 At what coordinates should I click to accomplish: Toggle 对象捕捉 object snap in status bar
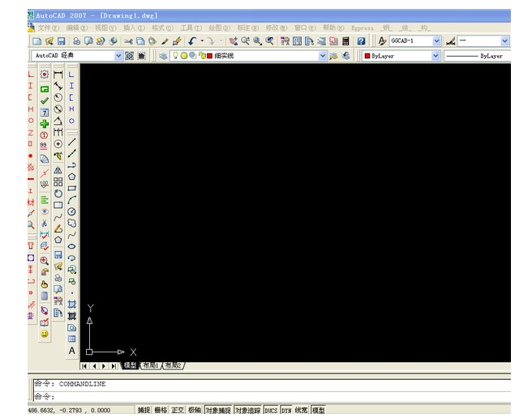(x=218, y=410)
